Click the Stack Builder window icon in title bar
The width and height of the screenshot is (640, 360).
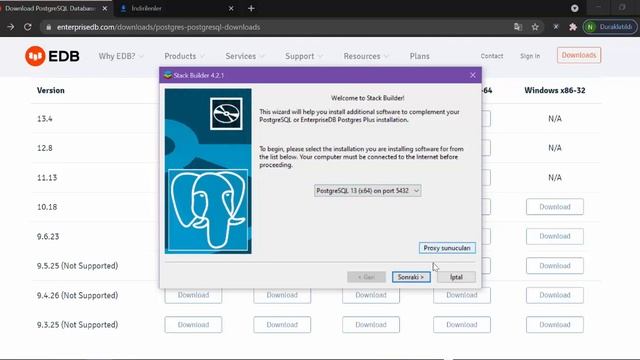(167, 75)
